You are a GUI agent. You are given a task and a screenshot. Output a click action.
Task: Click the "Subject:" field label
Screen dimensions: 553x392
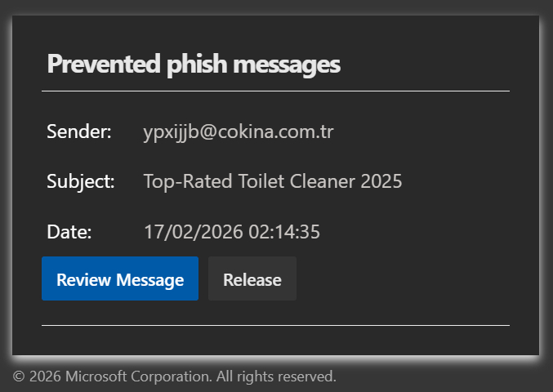(81, 181)
